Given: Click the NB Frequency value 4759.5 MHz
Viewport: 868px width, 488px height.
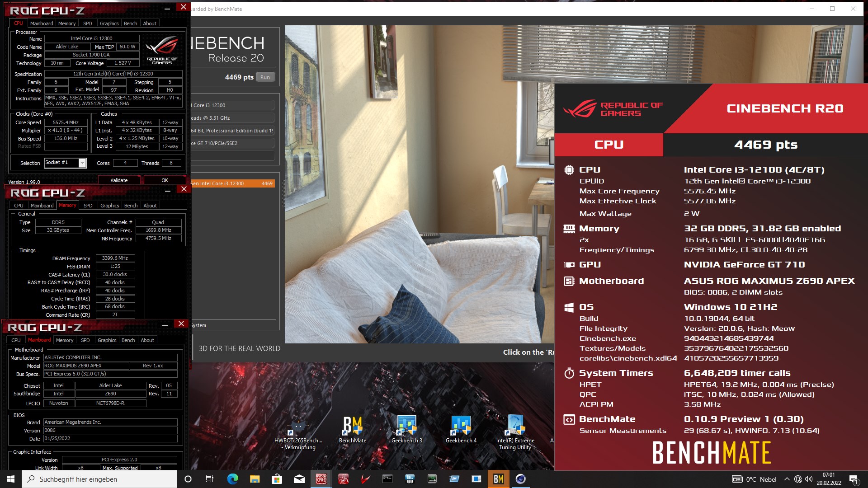Looking at the screenshot, I should pos(159,239).
